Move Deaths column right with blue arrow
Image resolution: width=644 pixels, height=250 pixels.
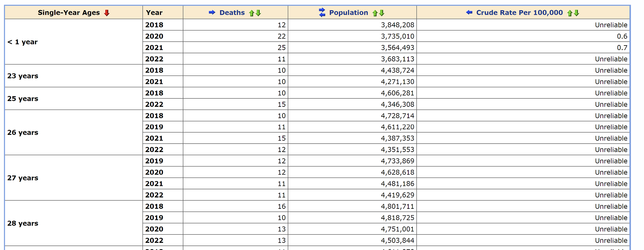(212, 12)
